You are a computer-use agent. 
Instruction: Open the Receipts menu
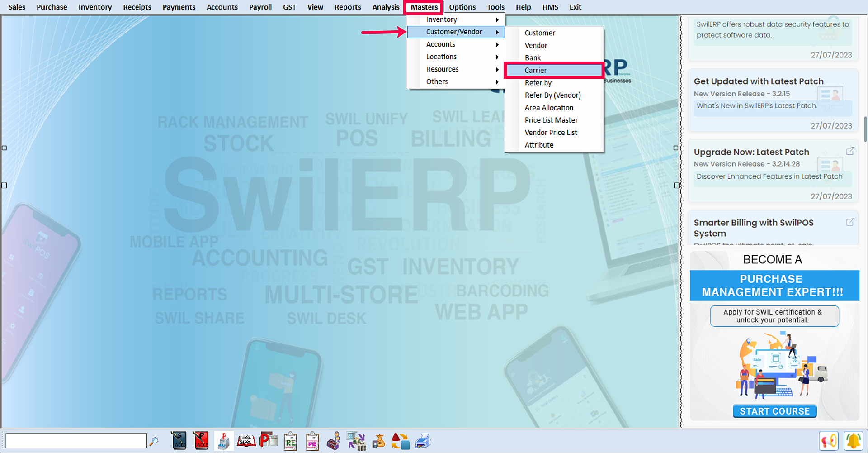click(137, 7)
